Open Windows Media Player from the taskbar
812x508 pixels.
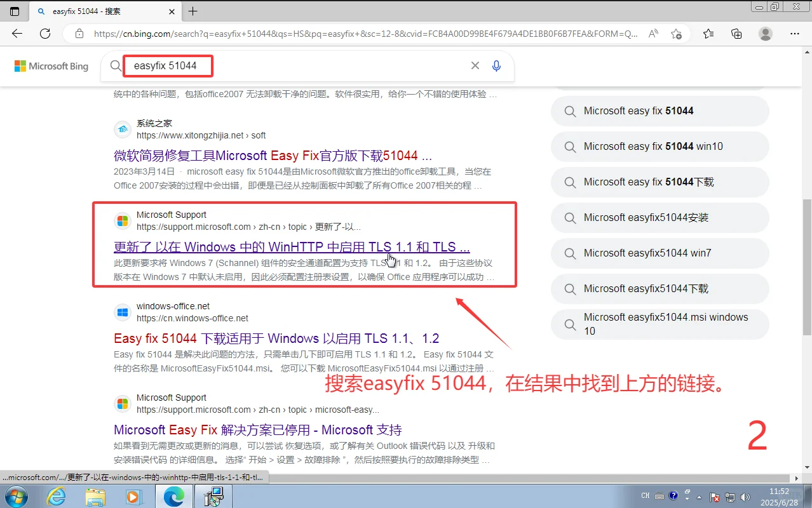click(133, 496)
